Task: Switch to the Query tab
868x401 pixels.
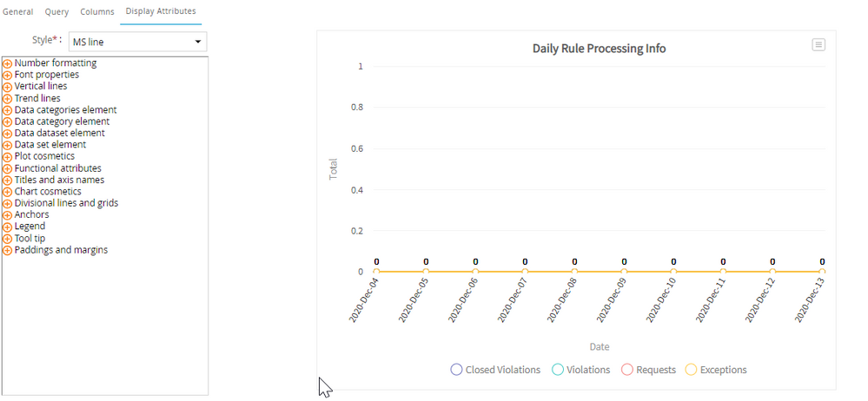Action: point(56,12)
